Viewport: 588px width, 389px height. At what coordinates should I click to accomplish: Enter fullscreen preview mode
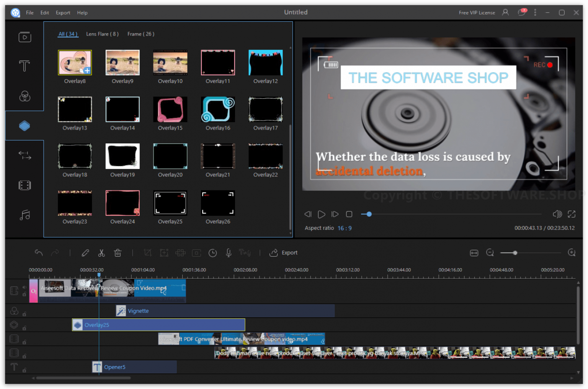pos(572,214)
